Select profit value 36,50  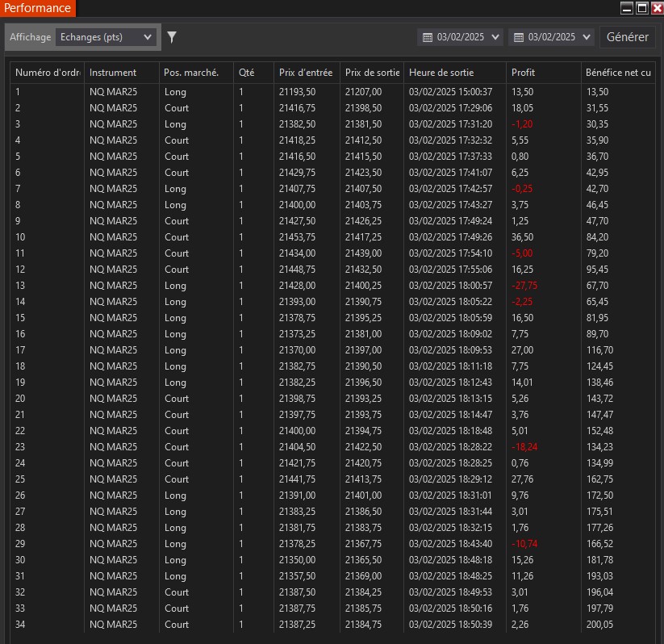[522, 236]
